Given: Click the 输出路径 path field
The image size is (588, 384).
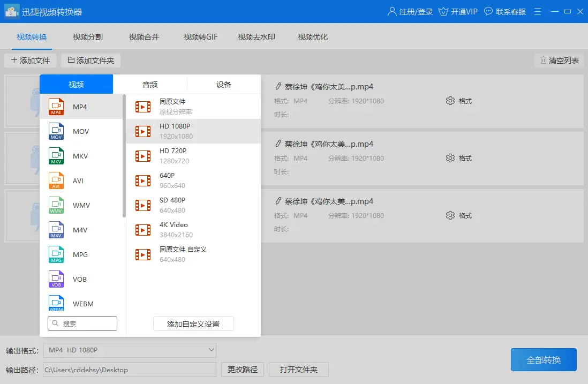Looking at the screenshot, I should (x=130, y=370).
